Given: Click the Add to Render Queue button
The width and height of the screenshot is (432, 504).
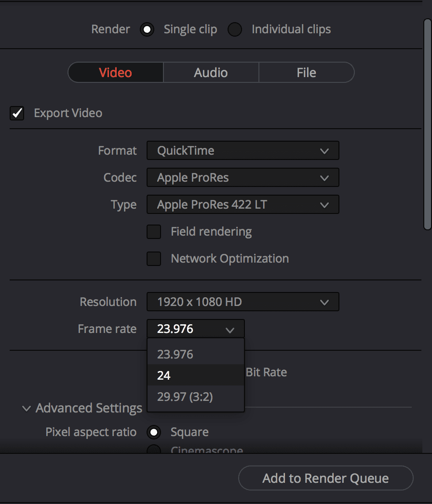Looking at the screenshot, I should click(x=325, y=478).
